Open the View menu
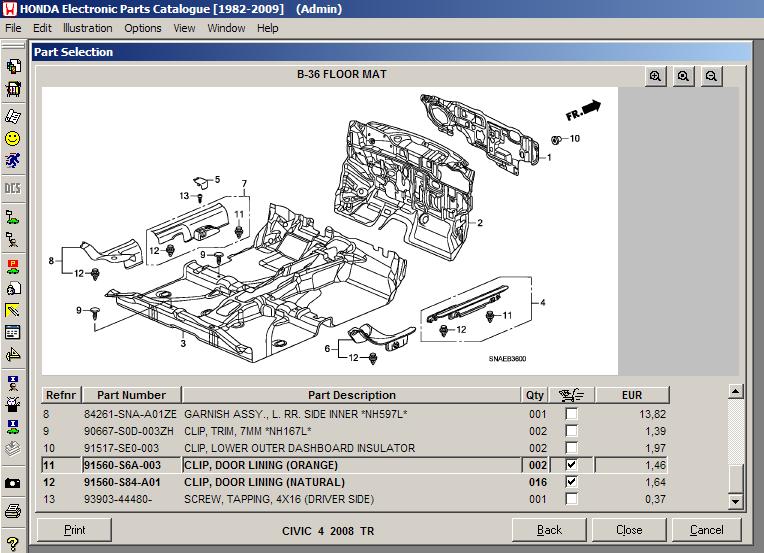This screenshot has height=553, width=764. pos(184,28)
